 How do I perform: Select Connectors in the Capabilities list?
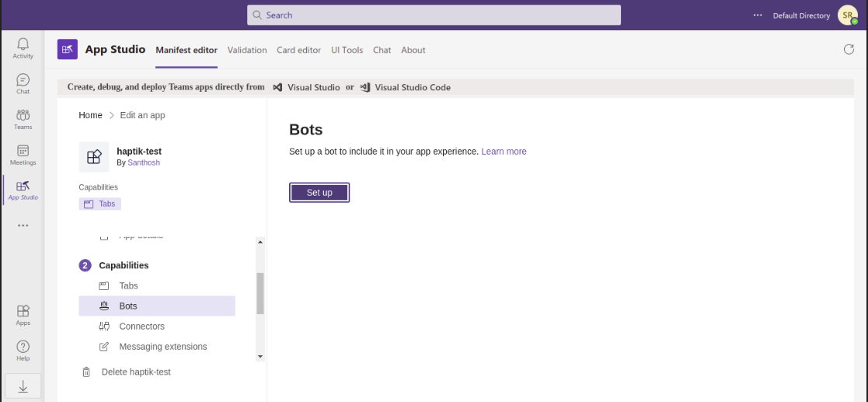point(157,326)
